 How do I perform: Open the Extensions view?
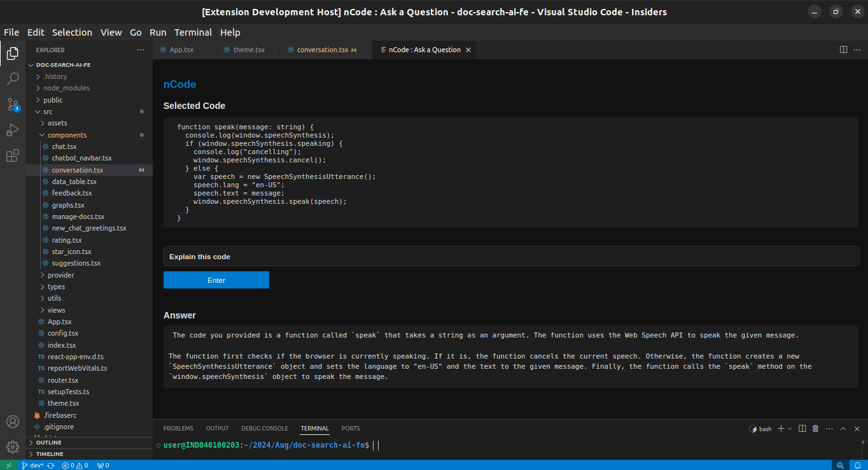tap(13, 155)
